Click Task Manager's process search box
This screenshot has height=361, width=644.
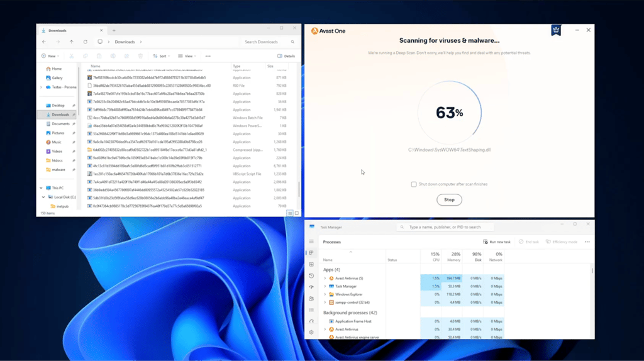445,227
